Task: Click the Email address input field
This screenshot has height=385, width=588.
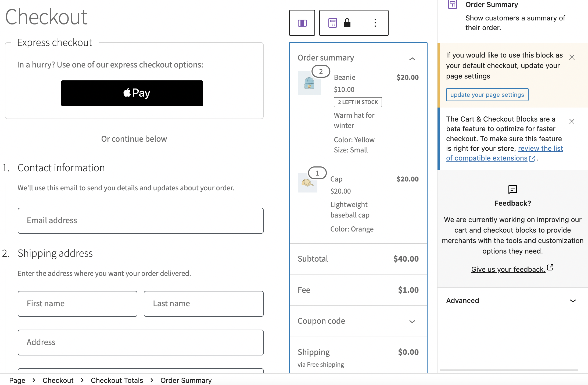Action: point(141,220)
